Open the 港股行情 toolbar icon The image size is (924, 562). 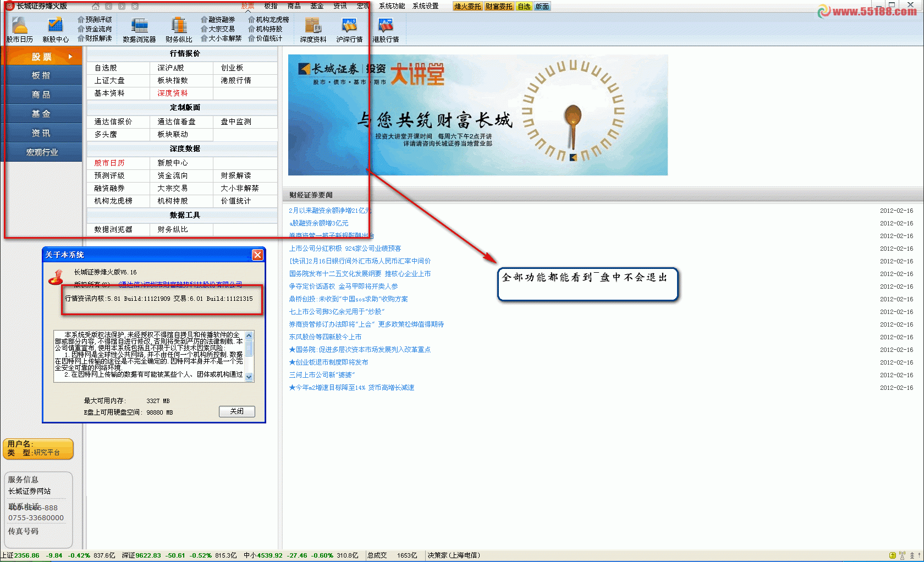386,30
